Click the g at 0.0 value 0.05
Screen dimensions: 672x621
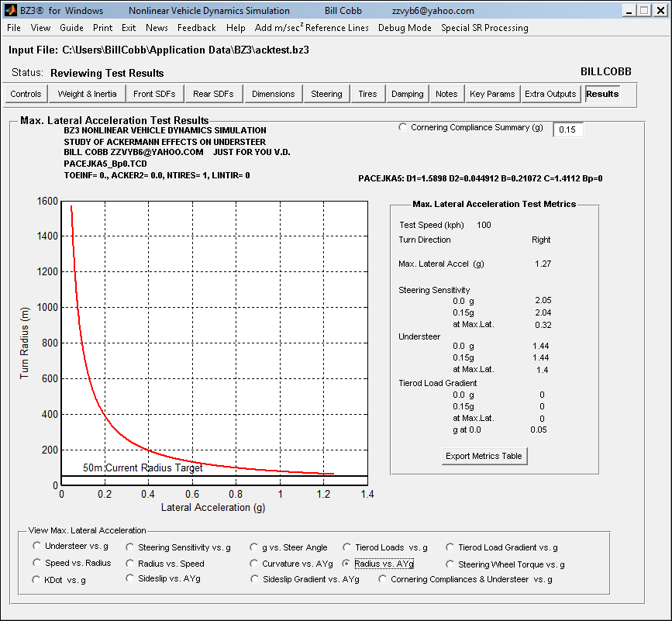coord(539,430)
